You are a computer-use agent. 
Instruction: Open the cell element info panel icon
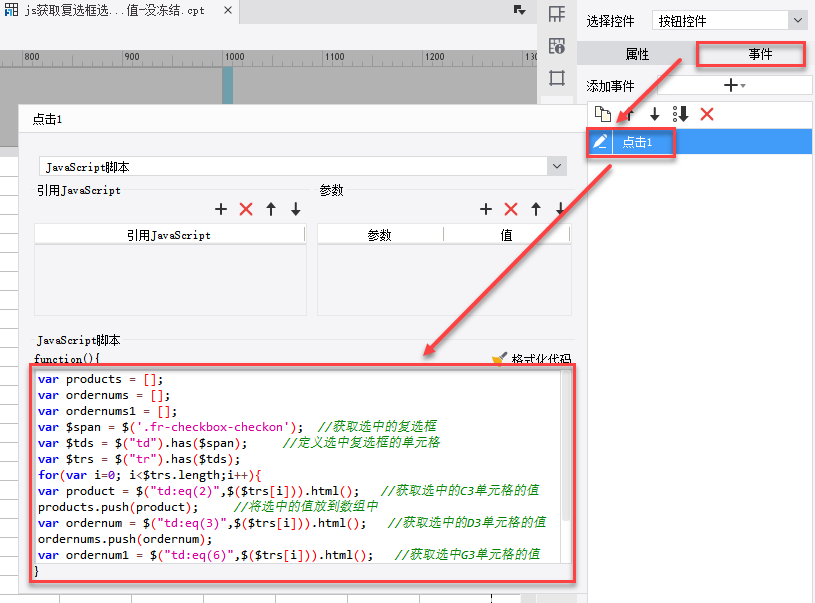pos(557,46)
